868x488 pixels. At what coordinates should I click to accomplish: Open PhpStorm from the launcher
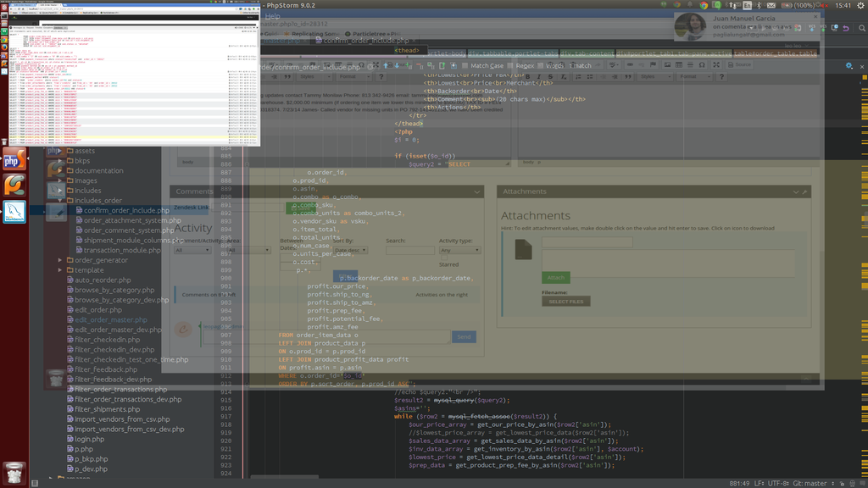point(13,159)
